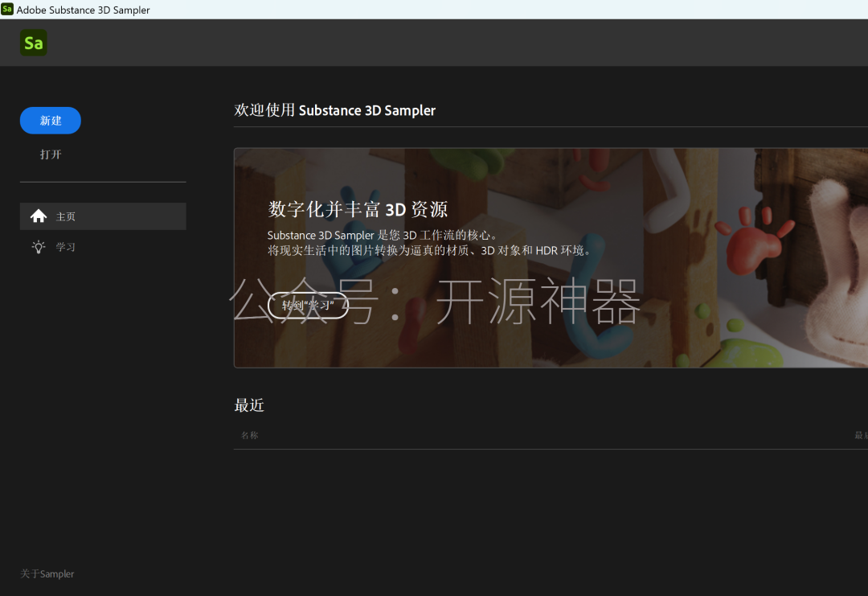Open an existing project via 打开

pos(51,154)
